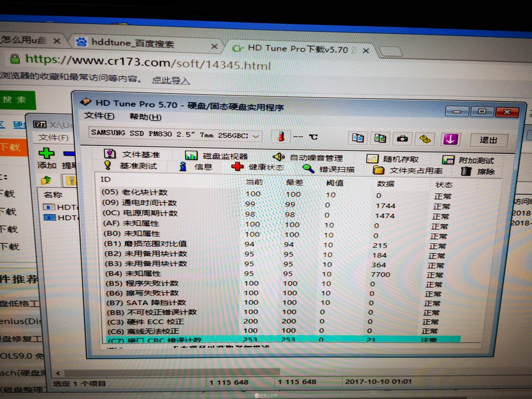The image size is (532, 399).
Task: Open the 磁盘监视器 tab
Action: point(225,156)
